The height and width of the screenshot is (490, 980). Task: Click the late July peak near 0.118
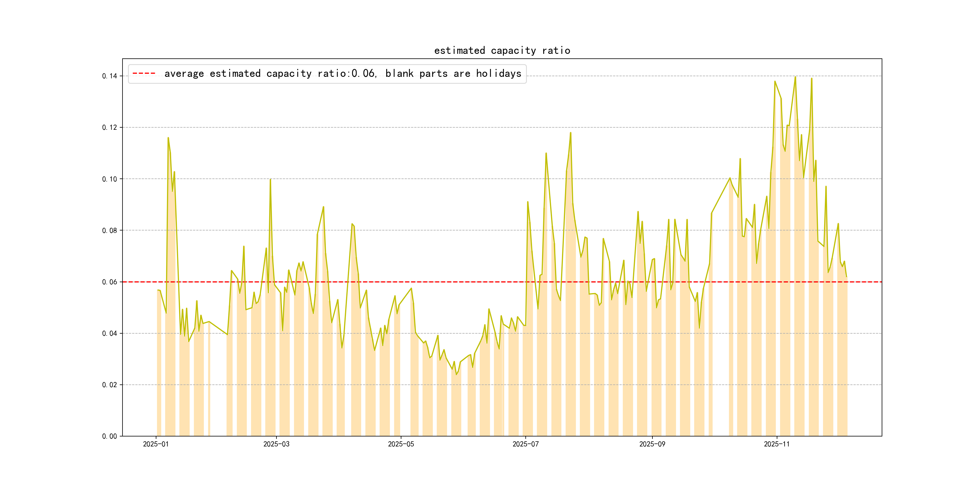coord(570,133)
